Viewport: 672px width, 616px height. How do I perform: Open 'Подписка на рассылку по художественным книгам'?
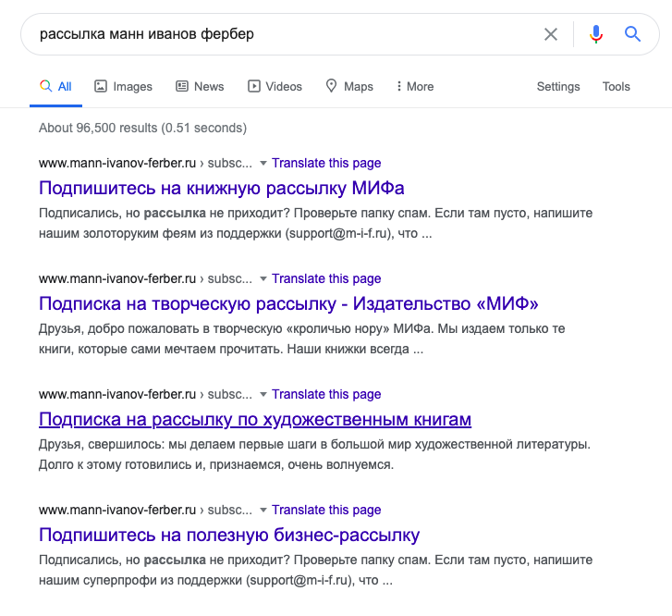(255, 420)
